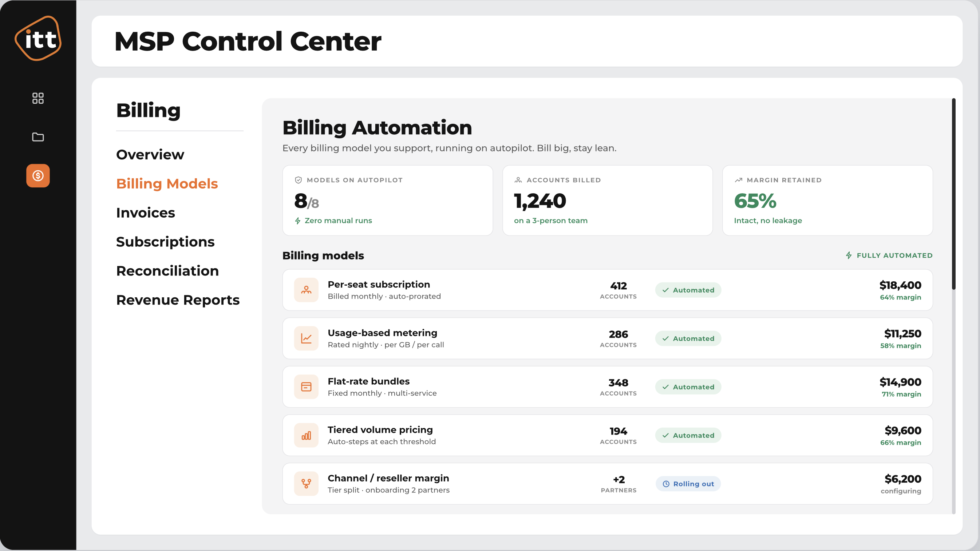Click the Channel reseller margin branch icon
Image resolution: width=980 pixels, height=551 pixels.
pos(306,484)
